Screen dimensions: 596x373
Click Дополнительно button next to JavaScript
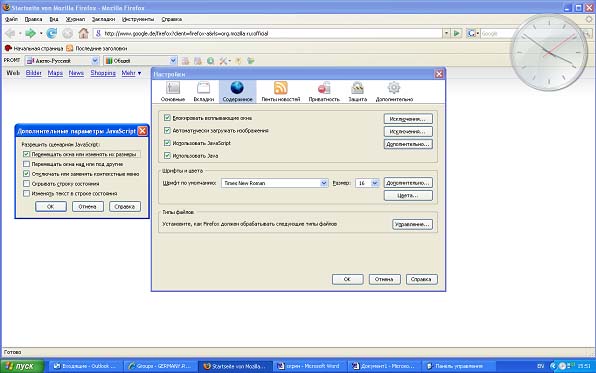pyautogui.click(x=408, y=144)
